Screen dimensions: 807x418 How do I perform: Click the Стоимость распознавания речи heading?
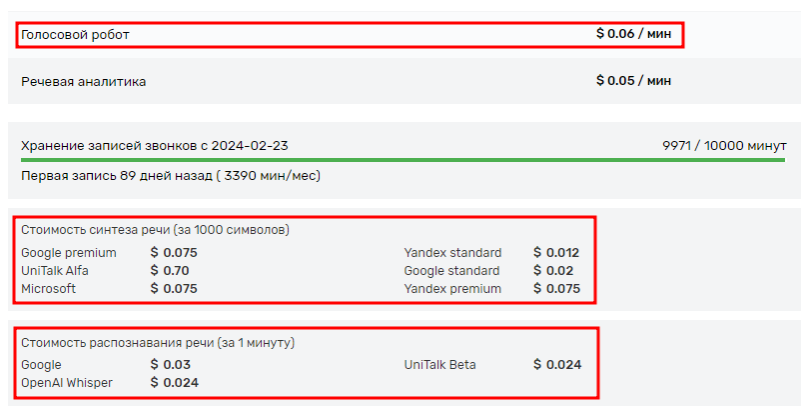pos(158,343)
